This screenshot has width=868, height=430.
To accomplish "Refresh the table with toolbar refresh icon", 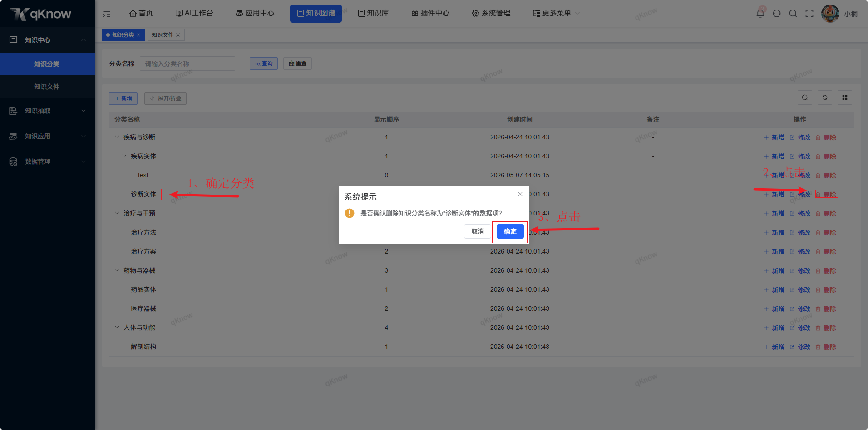I will (x=825, y=98).
